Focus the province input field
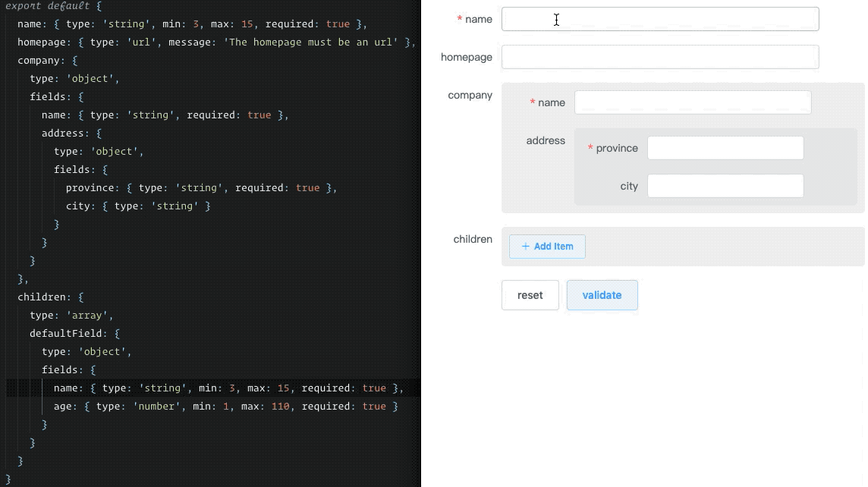The image size is (868, 487). point(725,148)
